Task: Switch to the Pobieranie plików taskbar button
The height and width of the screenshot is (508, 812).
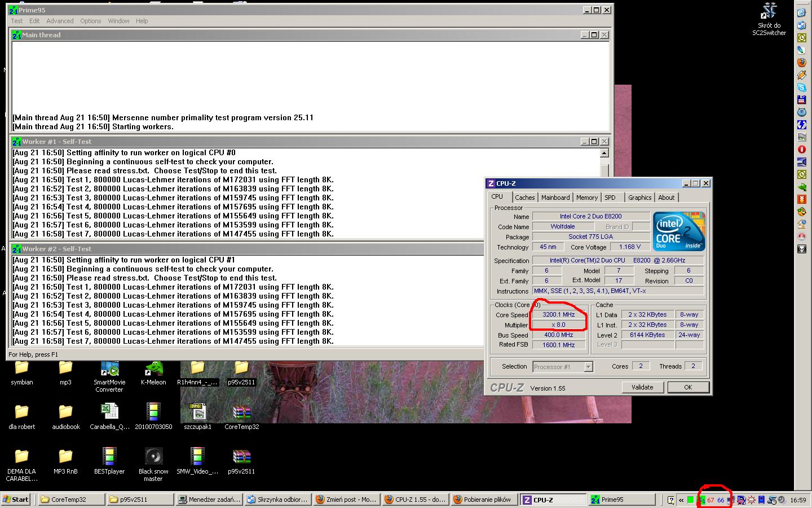Action: pos(484,500)
